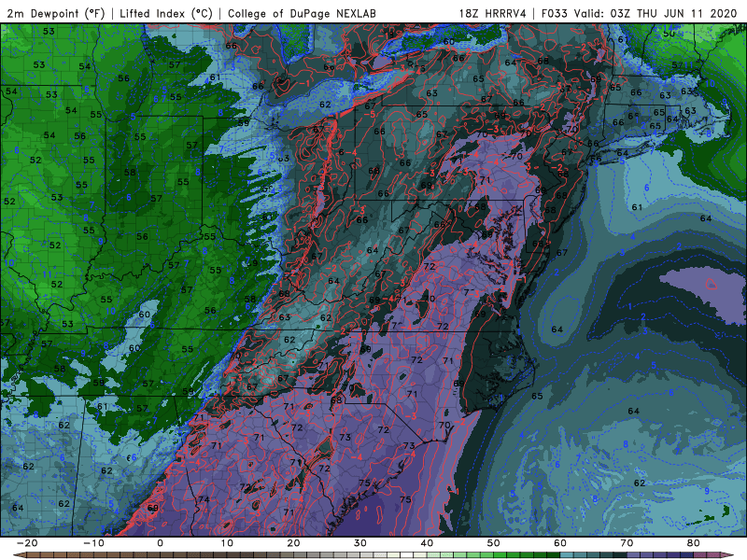
Task: Click the "0" color scale label
Action: (x=160, y=543)
